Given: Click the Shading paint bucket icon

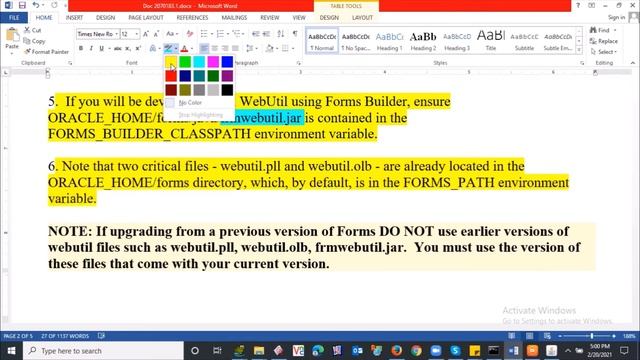Looking at the screenshot, I should (x=269, y=49).
